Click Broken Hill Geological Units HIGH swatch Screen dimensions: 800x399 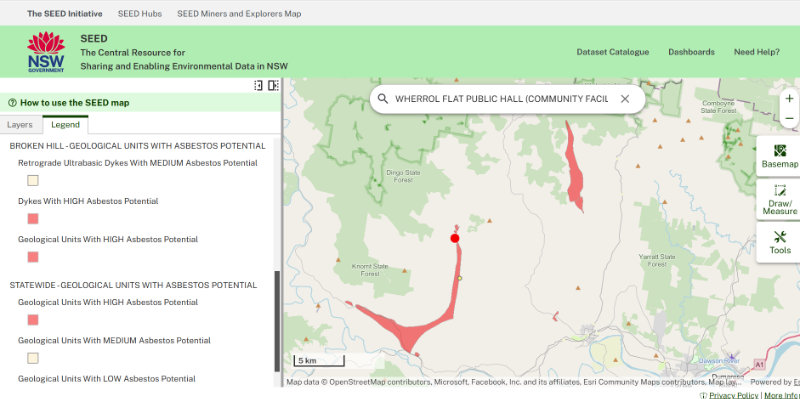(x=33, y=257)
